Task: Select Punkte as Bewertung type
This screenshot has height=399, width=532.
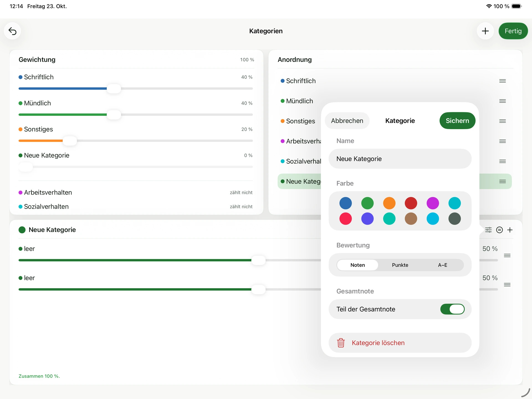Action: [x=400, y=265]
